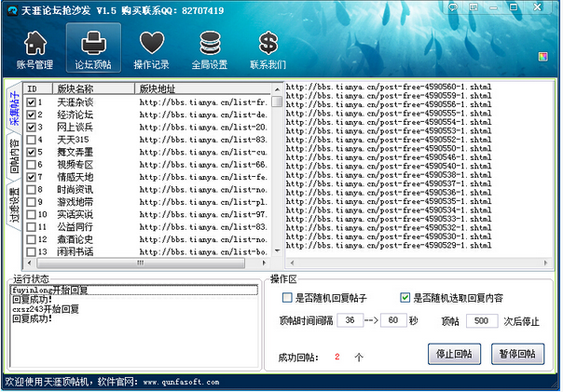
Task: Click the chat bubble title bar icon
Action: (x=454, y=7)
